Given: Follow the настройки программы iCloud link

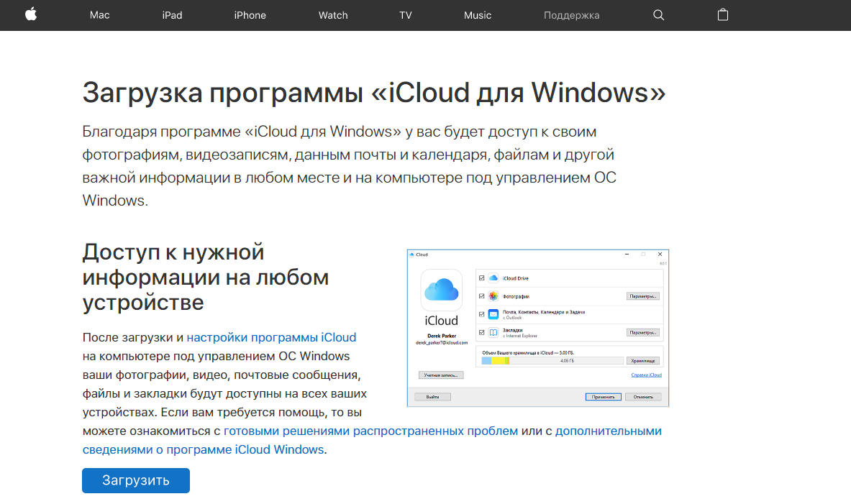Looking at the screenshot, I should [271, 337].
